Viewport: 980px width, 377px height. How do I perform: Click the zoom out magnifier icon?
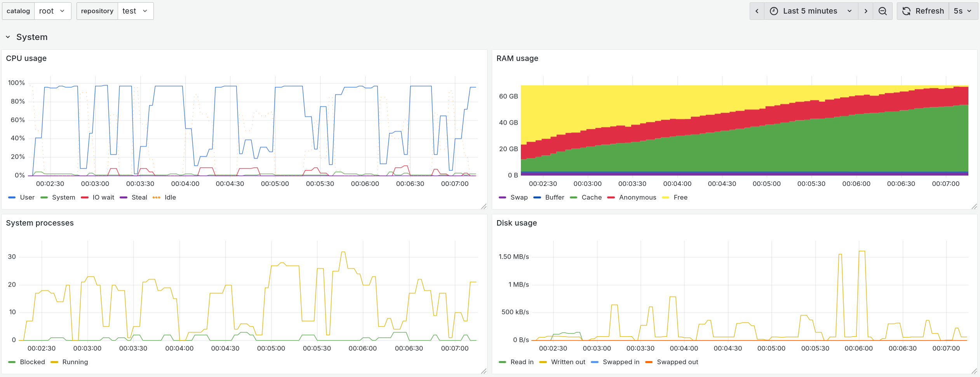pos(883,11)
